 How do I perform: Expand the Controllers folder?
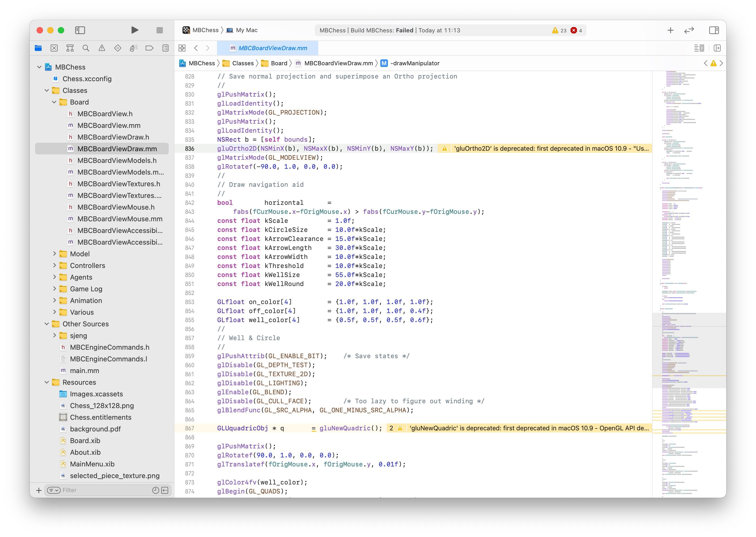[55, 266]
